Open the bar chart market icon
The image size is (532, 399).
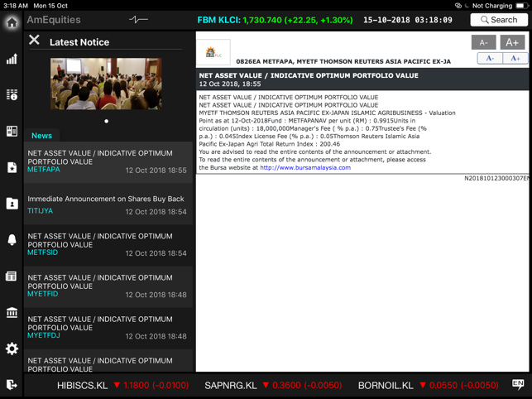point(12,59)
